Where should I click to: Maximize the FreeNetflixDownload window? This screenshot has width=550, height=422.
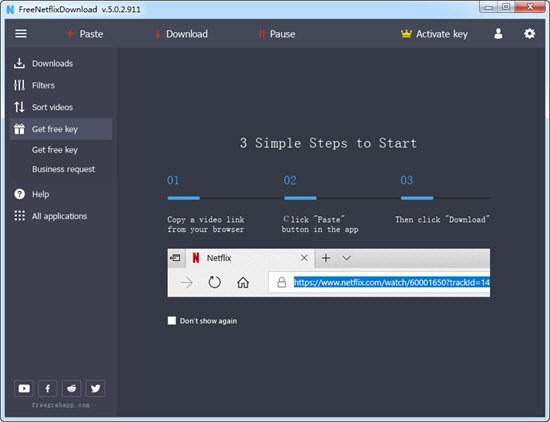[x=506, y=7]
